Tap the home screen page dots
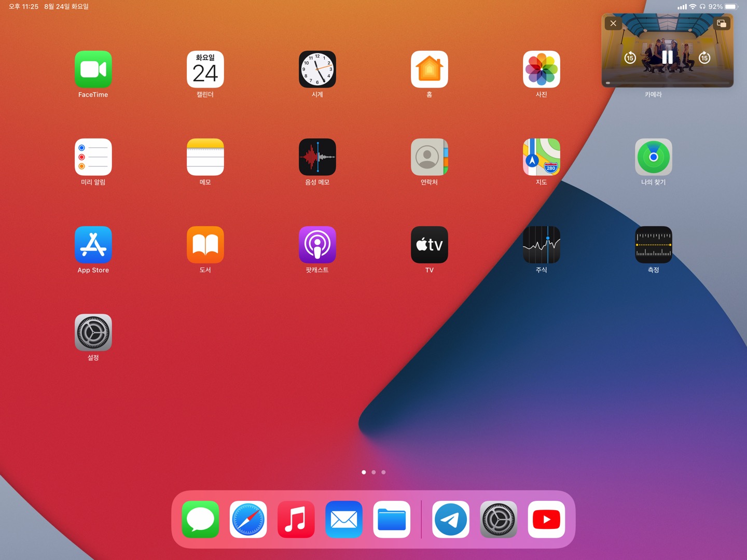747x560 pixels. click(x=374, y=472)
